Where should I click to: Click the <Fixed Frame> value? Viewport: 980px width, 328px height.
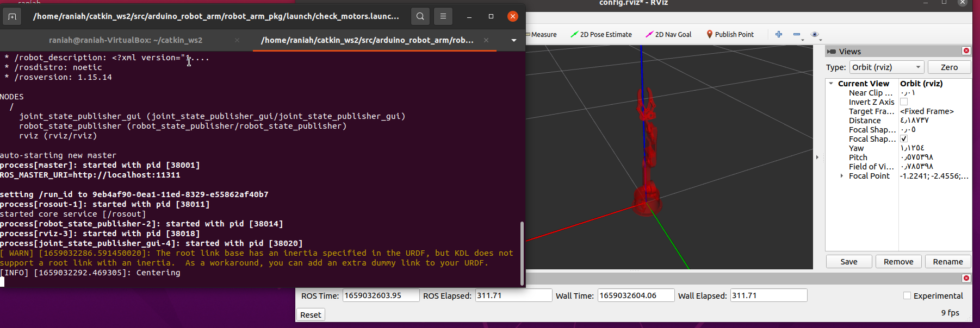click(927, 111)
